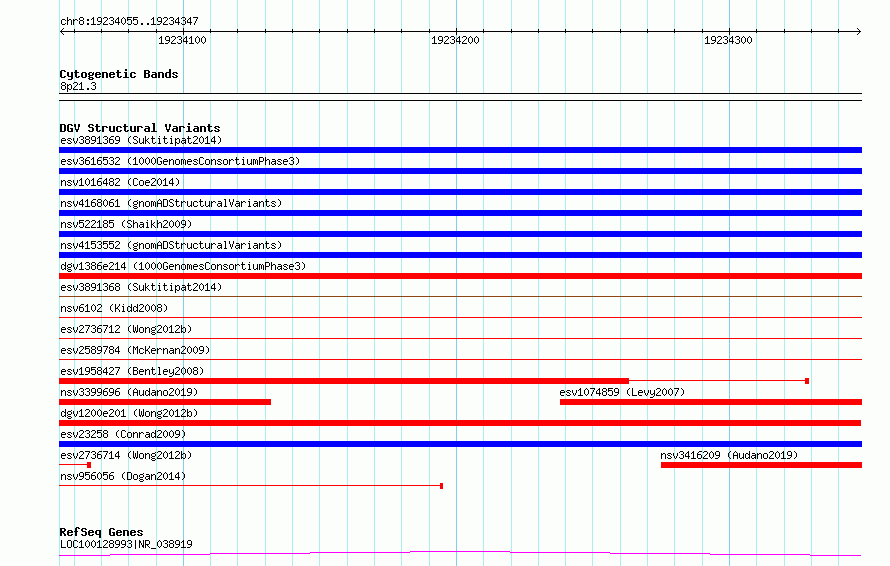Open nsv4153552 (gnomADStructuralVariants) variant

[171, 245]
